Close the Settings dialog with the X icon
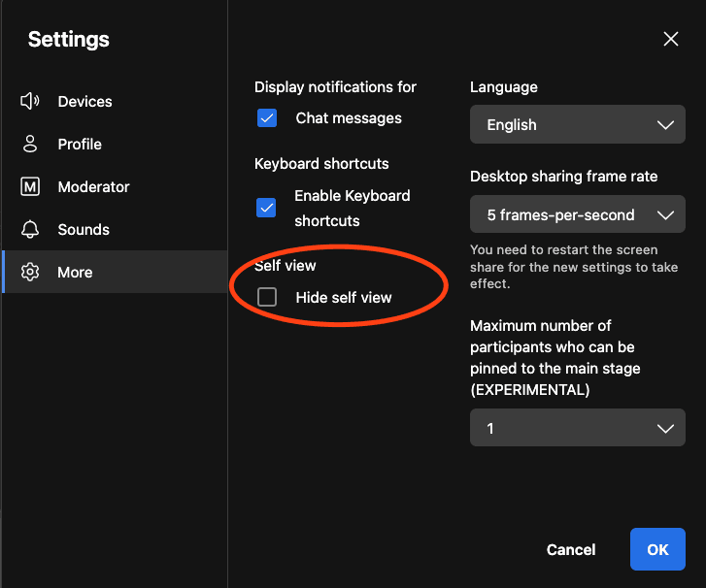This screenshot has height=588, width=706. pos(670,39)
